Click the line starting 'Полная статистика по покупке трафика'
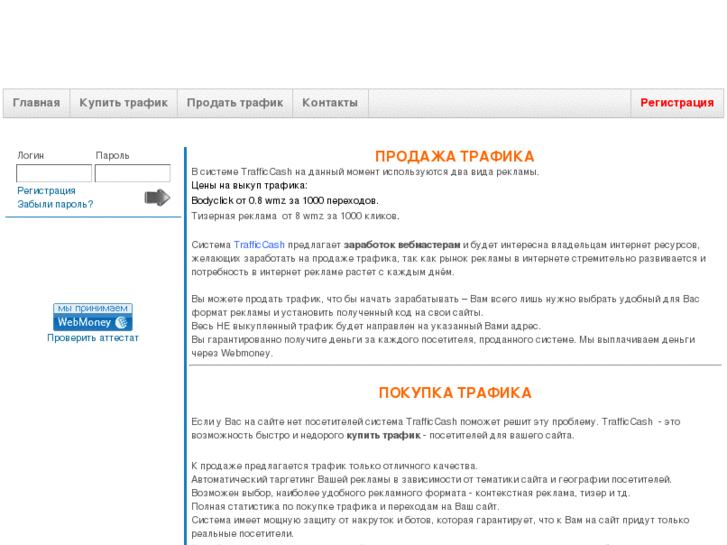 [345, 507]
